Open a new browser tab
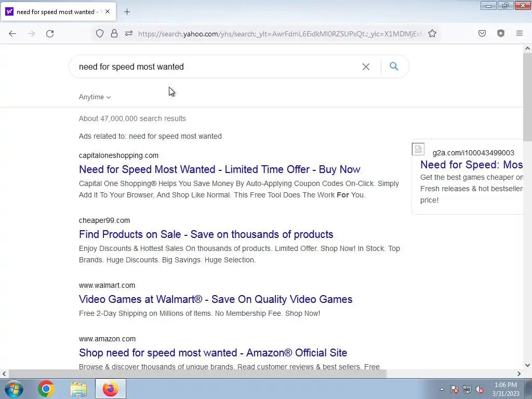532x399 pixels. (127, 12)
